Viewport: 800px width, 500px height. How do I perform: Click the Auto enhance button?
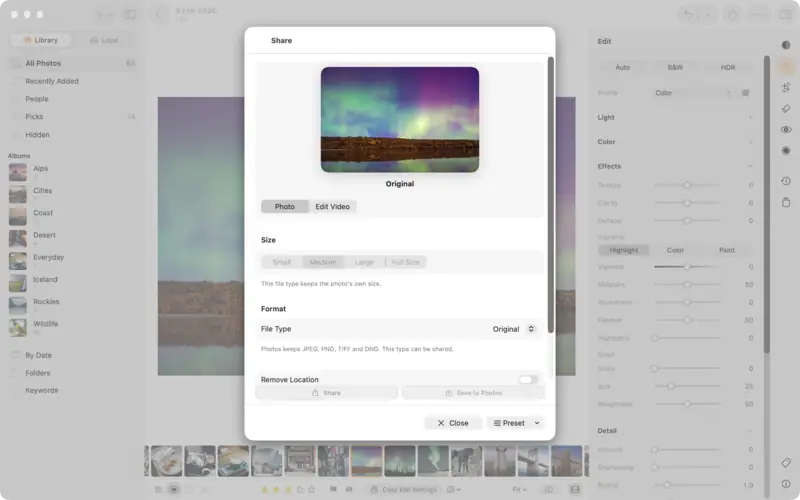coord(622,67)
